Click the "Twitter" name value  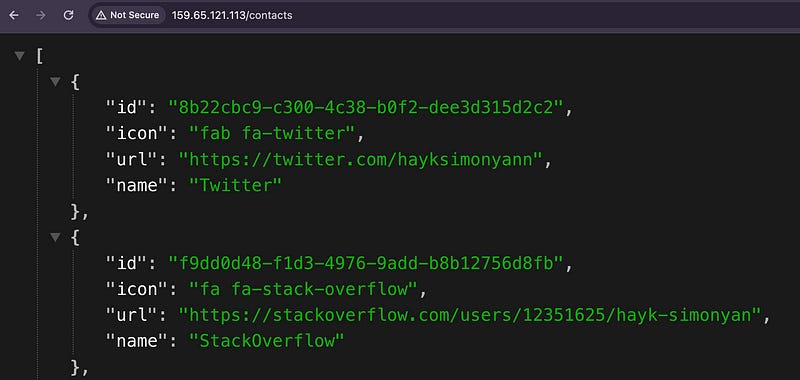point(235,186)
